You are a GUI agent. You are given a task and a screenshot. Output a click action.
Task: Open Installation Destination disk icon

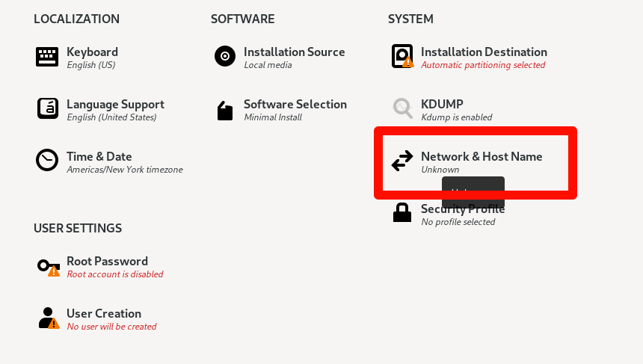(x=402, y=56)
